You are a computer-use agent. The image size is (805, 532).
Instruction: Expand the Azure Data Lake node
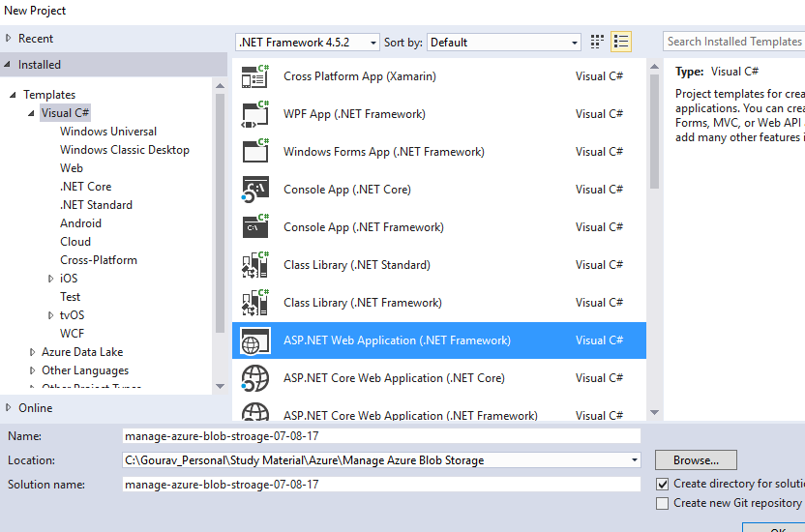32,352
